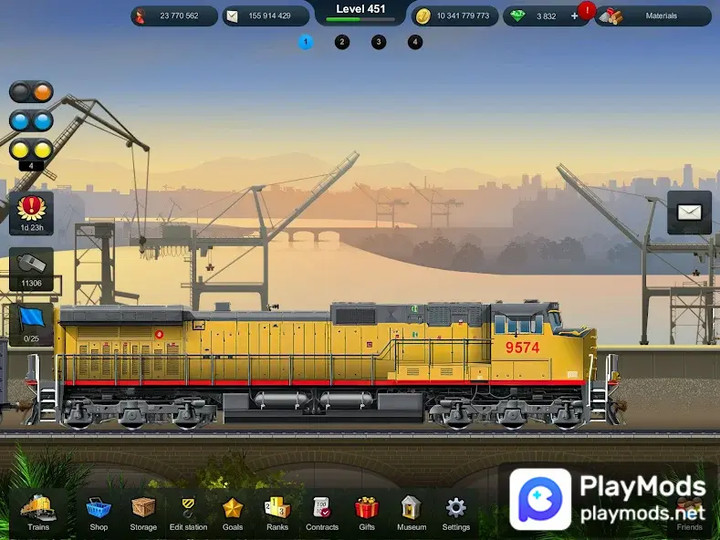
Task: Toggle the orange signal light
Action: coord(42,92)
